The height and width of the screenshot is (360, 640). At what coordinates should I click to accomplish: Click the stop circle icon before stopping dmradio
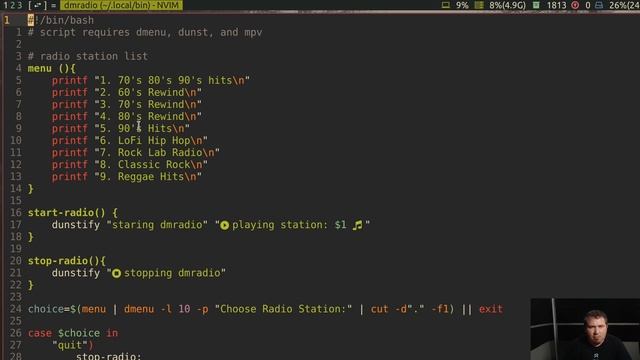[x=116, y=273]
